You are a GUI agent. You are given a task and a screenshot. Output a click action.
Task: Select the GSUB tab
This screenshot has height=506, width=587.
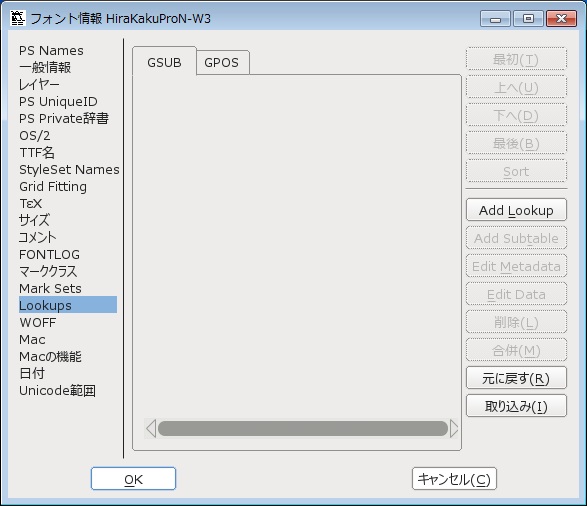(x=164, y=62)
